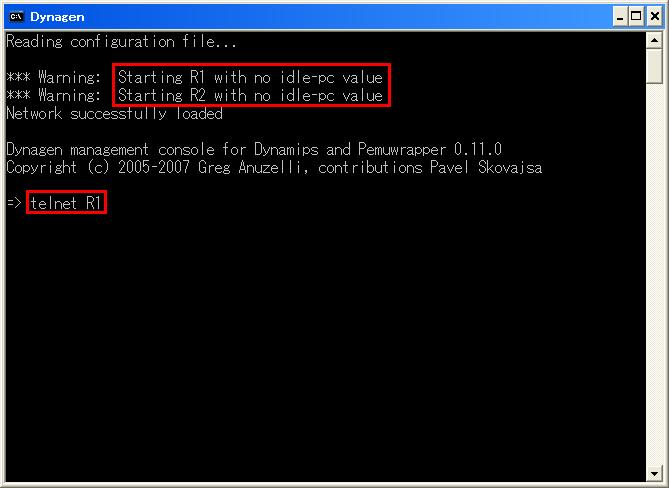Click the Dynagen console system menu icon
The image size is (669, 488).
pos(16,17)
